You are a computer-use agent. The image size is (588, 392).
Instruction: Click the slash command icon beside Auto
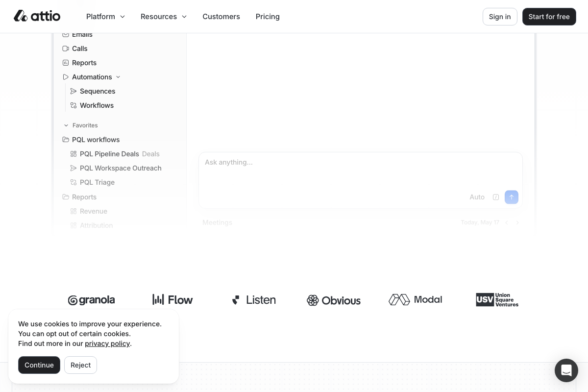point(496,197)
